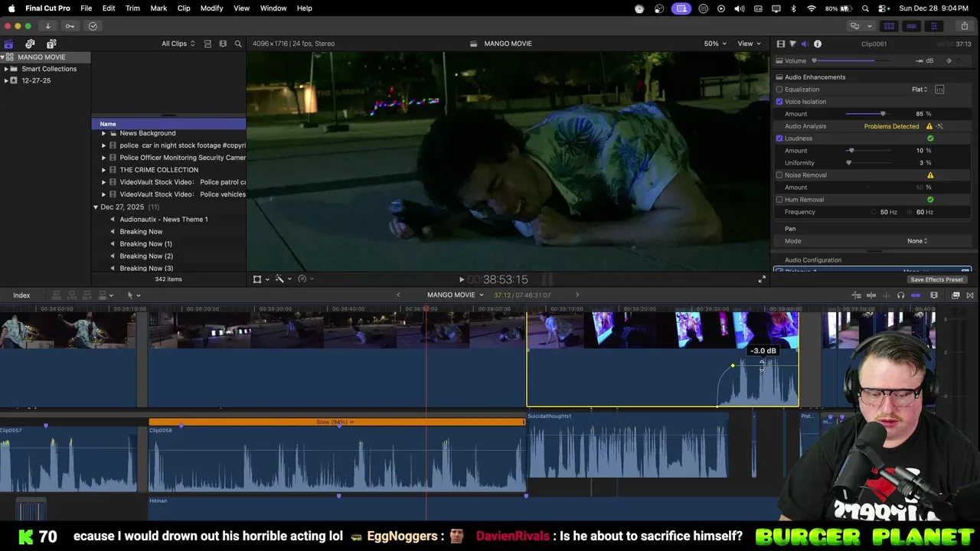Toggle the Inspector panel button in toolbar
This screenshot has height=551, width=980.
934,26
